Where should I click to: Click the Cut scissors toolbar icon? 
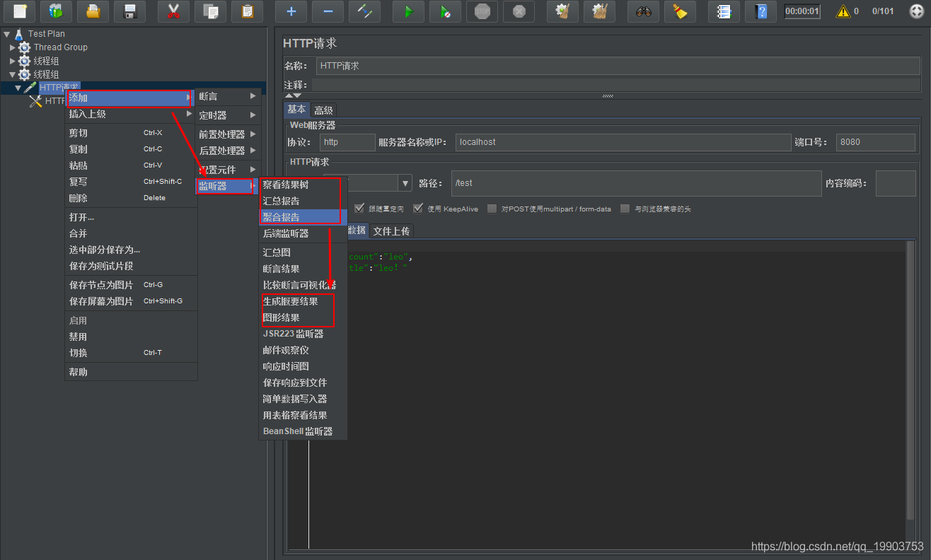coord(173,11)
